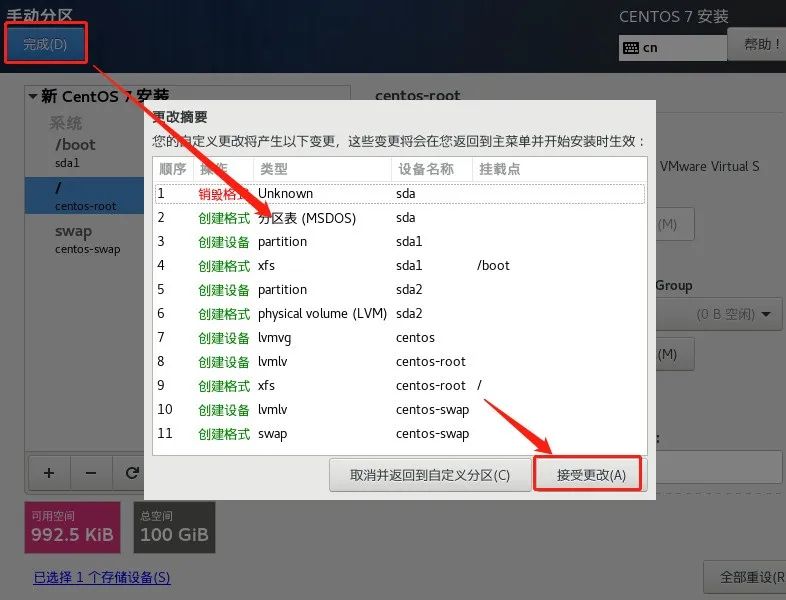Click the 类型 column header
This screenshot has width=786, height=600.
[322, 169]
